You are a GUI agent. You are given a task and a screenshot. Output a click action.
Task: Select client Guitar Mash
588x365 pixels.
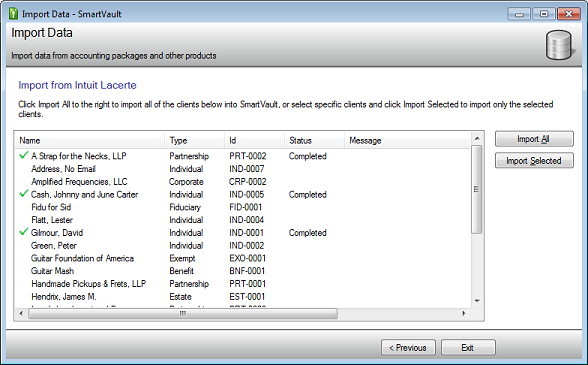point(52,271)
